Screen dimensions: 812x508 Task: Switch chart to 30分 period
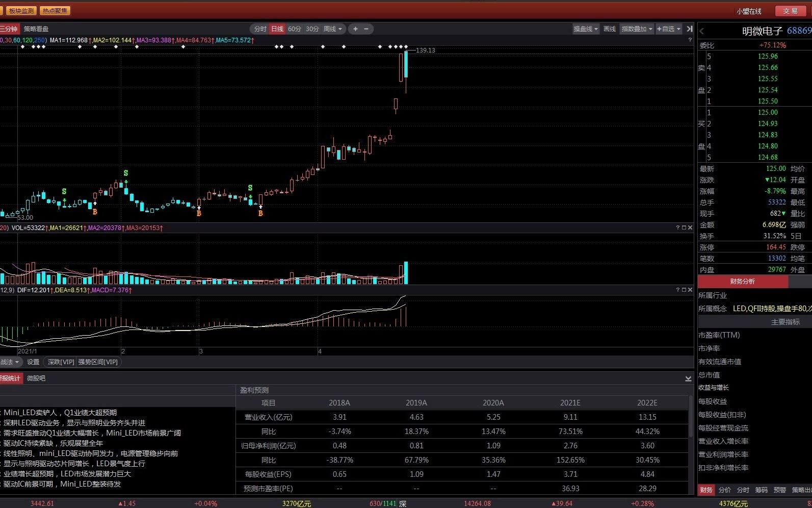(x=312, y=29)
